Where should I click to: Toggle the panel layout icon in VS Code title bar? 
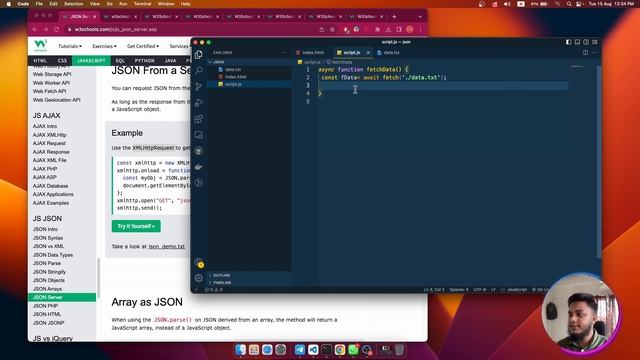[x=577, y=42]
